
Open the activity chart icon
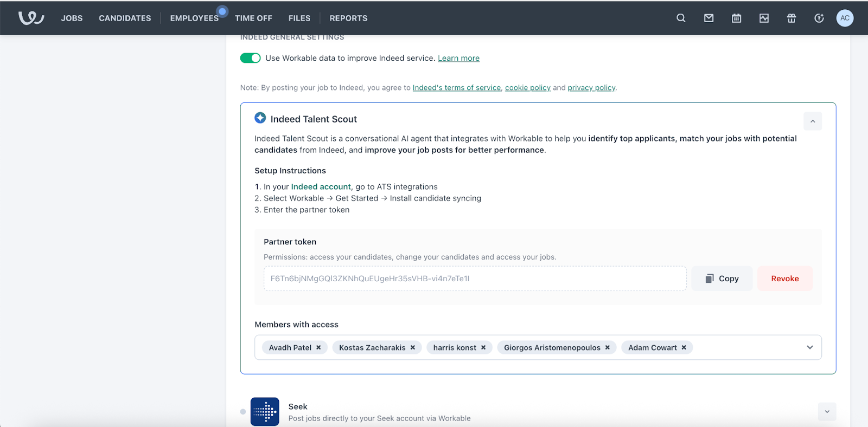764,18
